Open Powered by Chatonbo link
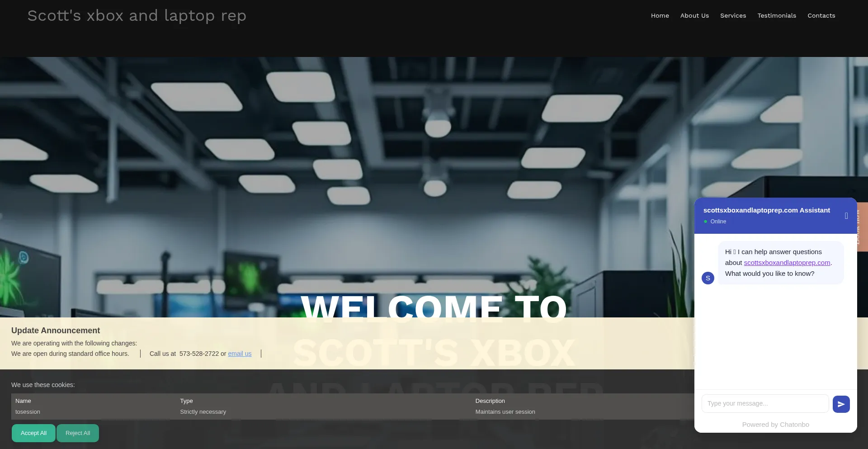Viewport: 868px width, 449px height. 775,425
